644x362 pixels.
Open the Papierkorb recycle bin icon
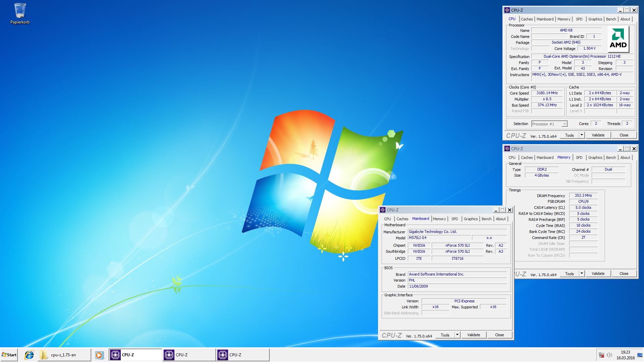tap(20, 14)
